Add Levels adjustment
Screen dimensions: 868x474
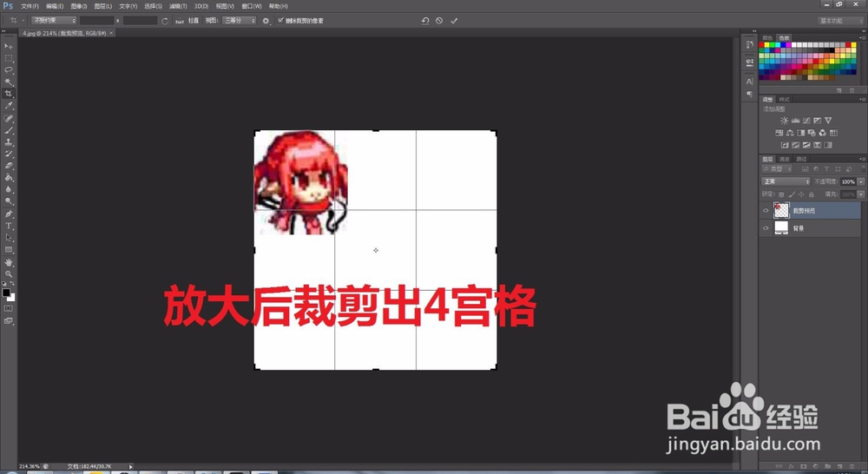coord(795,120)
